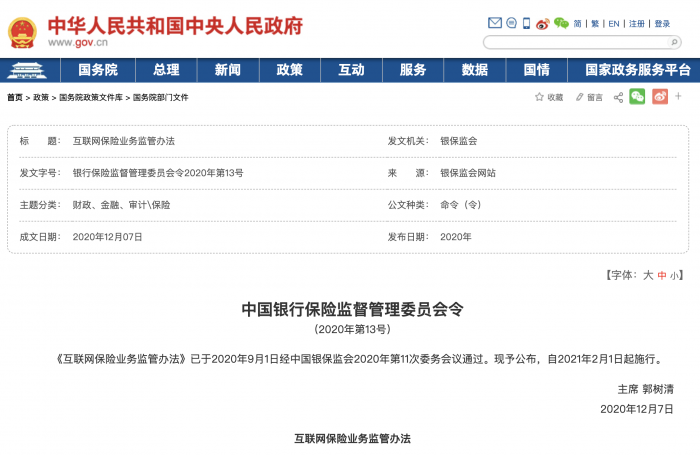Click the title value 互联网保险业务监管办法 in info table
This screenshot has height=455, width=700.
[x=124, y=141]
